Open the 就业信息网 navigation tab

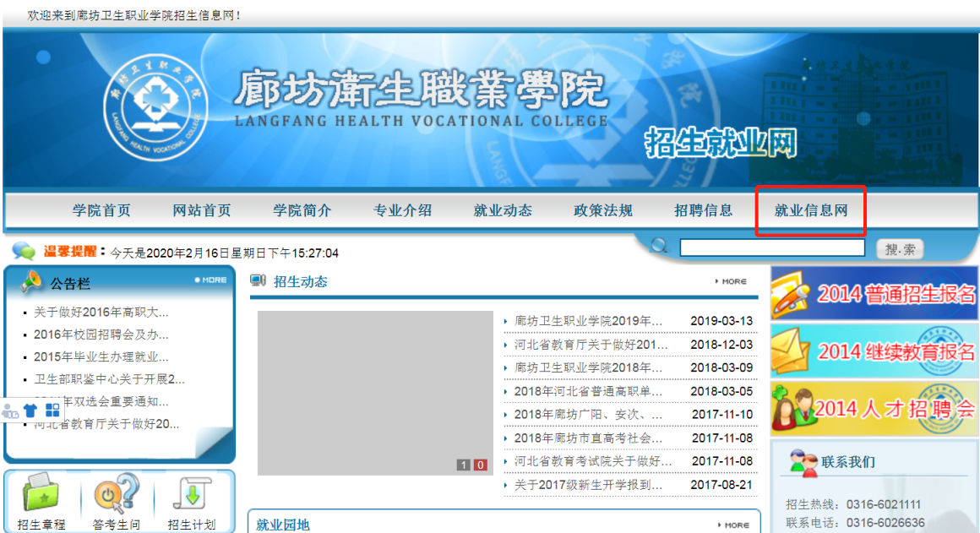coord(810,210)
